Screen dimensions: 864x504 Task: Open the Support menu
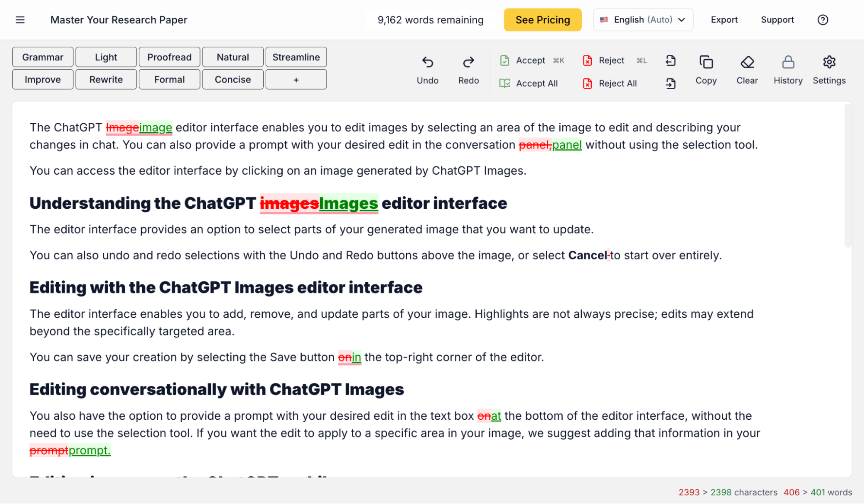click(777, 20)
